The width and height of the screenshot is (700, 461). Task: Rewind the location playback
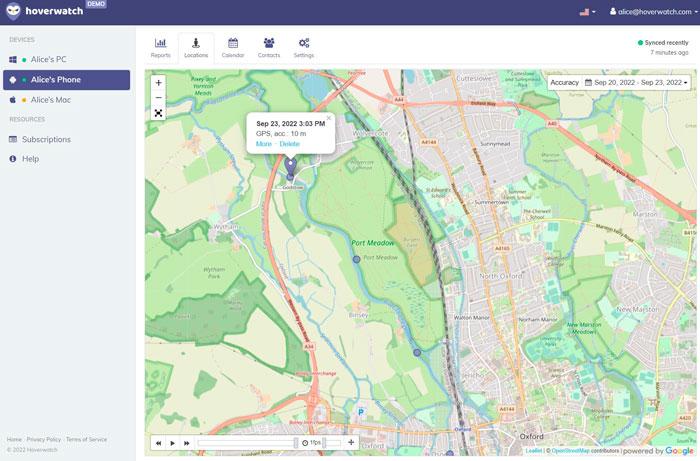(x=158, y=442)
